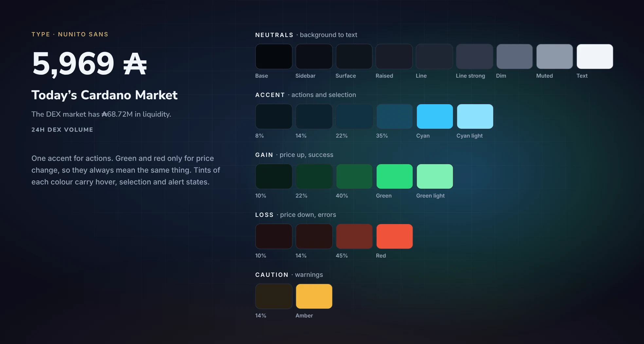Select the Loss 45% tint swatch

(354, 236)
